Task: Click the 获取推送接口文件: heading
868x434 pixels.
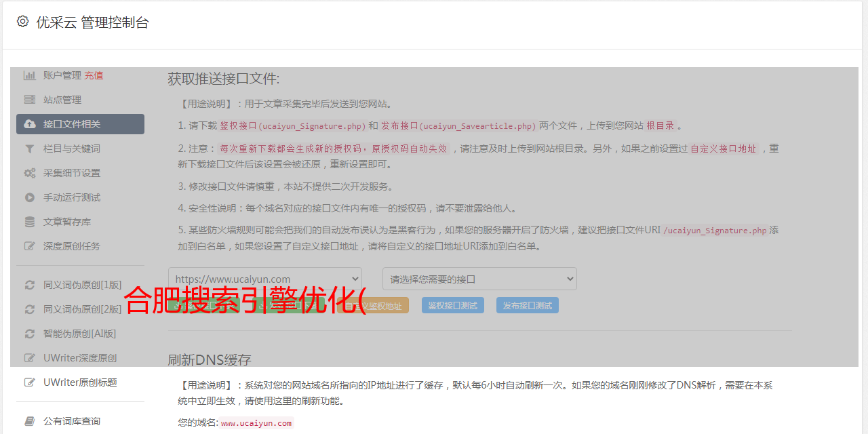Action: 224,79
